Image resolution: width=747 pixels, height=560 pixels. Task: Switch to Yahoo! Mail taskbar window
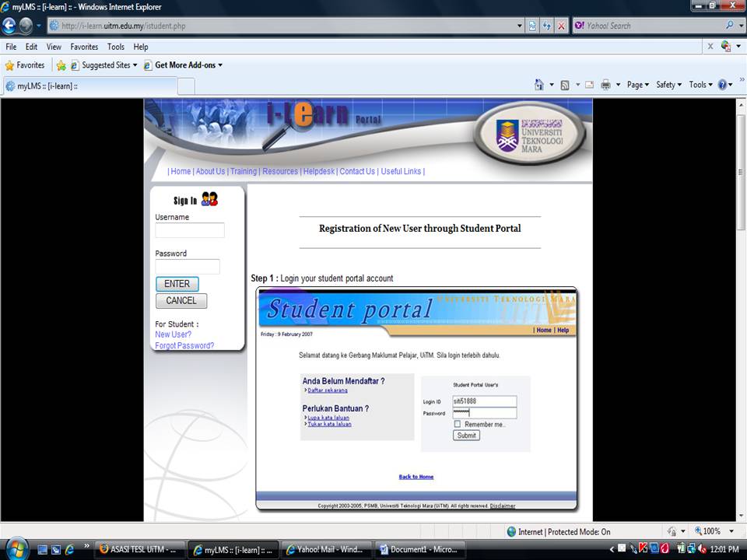[326, 550]
